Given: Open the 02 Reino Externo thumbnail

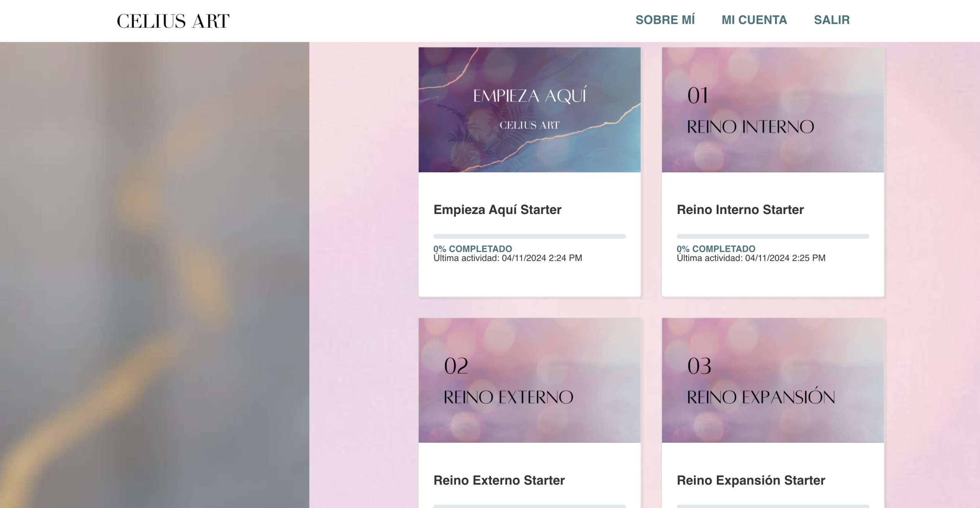Looking at the screenshot, I should [x=529, y=380].
